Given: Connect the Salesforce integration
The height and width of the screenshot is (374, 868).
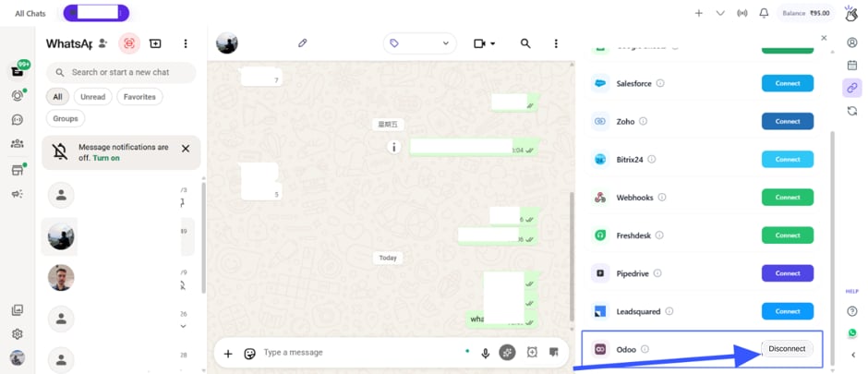Looking at the screenshot, I should [788, 83].
